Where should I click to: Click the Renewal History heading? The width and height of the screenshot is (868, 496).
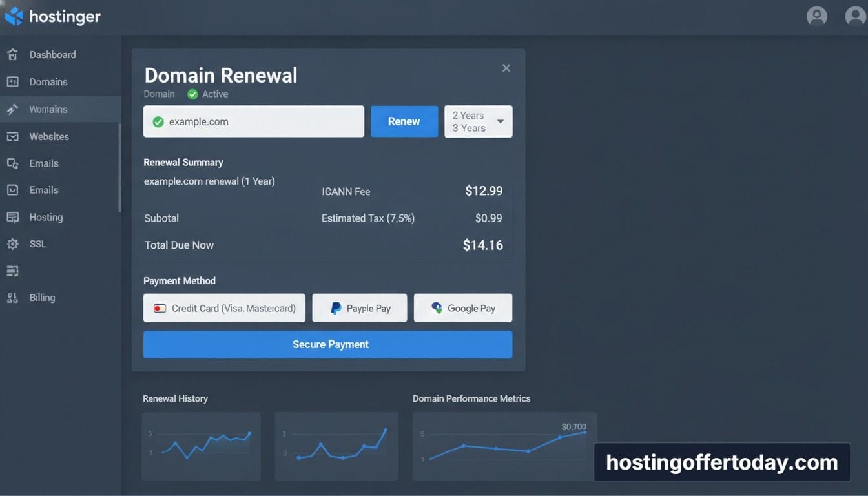pos(175,398)
